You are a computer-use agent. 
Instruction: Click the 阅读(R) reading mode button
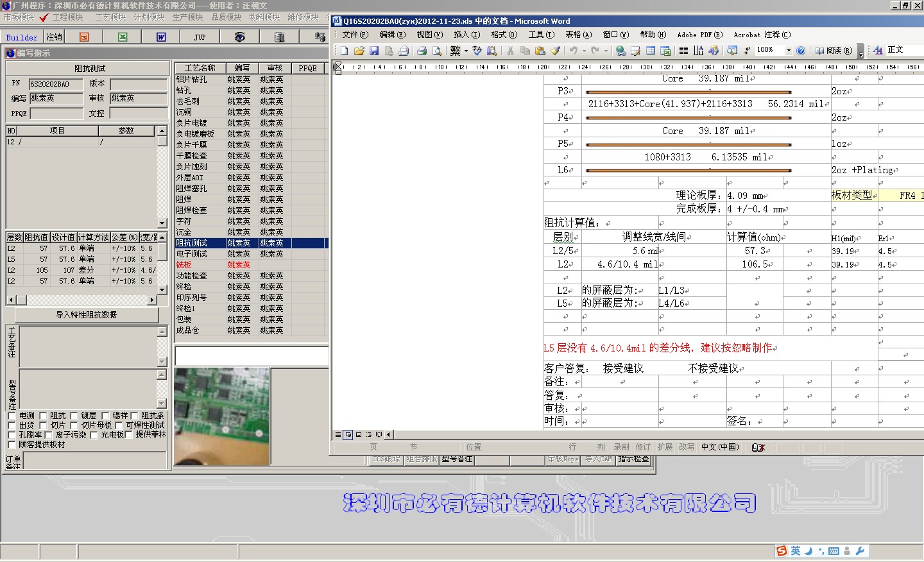point(834,51)
